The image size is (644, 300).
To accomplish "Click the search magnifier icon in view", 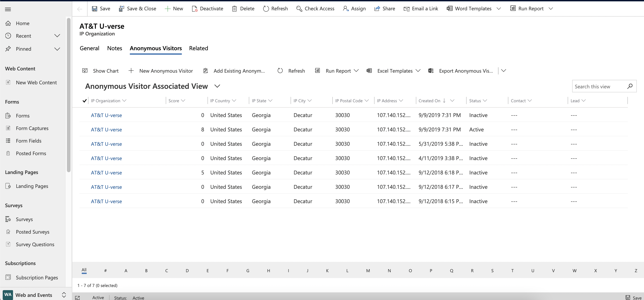I will 630,86.
